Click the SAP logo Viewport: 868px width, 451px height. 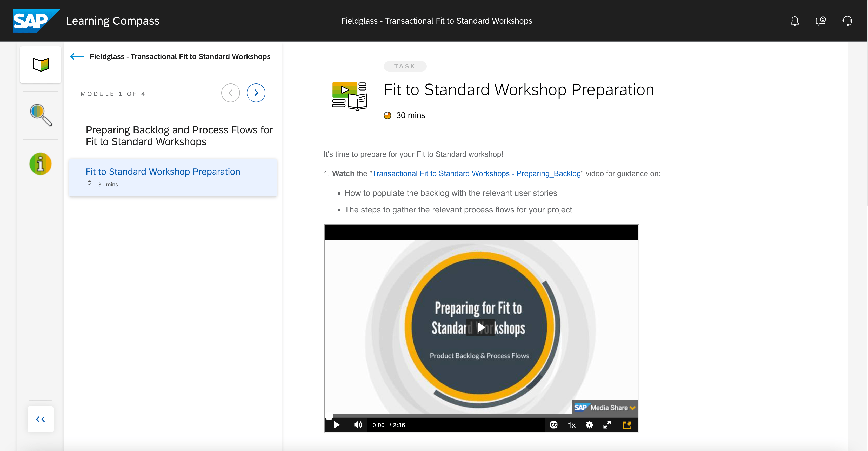pos(35,21)
